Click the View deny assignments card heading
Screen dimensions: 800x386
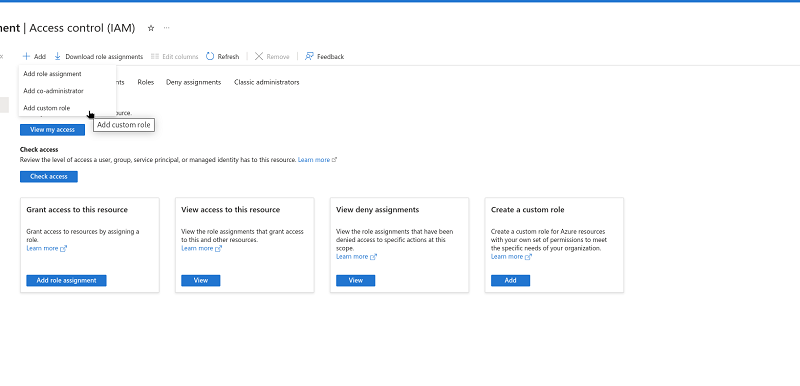point(378,210)
